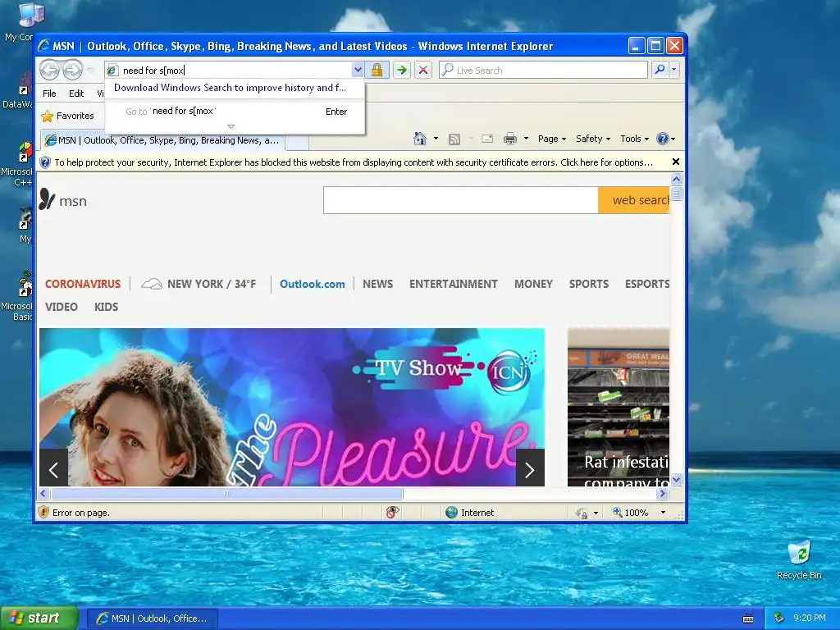
Task: Click the vertical scrollbar down arrow
Action: (x=676, y=479)
